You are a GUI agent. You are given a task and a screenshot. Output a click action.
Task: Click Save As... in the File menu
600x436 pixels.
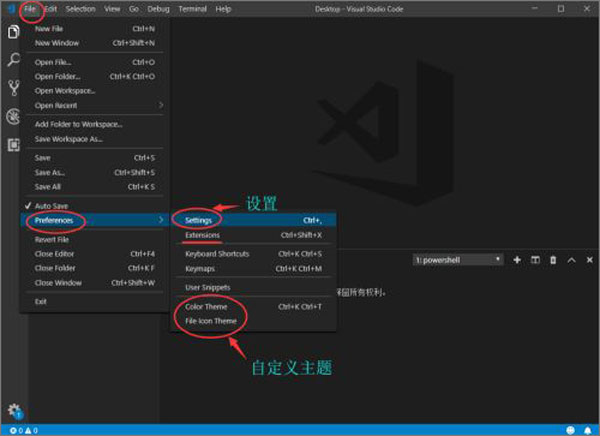(95, 173)
